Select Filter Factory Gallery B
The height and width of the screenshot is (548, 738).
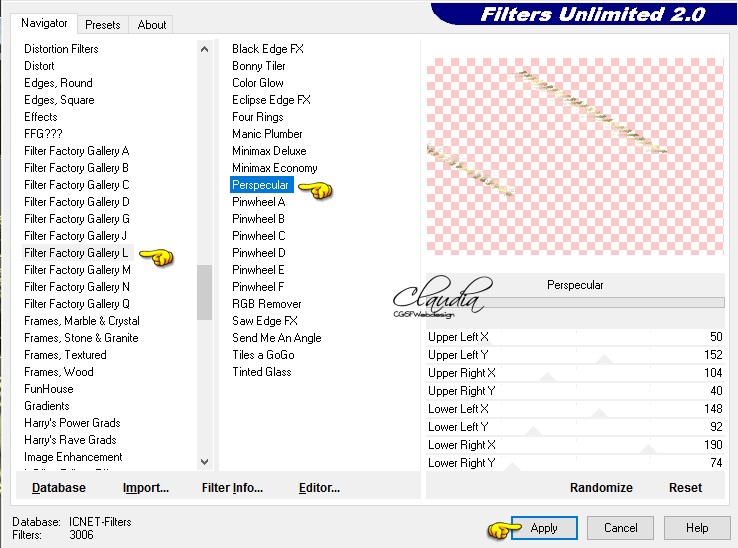tap(76, 168)
